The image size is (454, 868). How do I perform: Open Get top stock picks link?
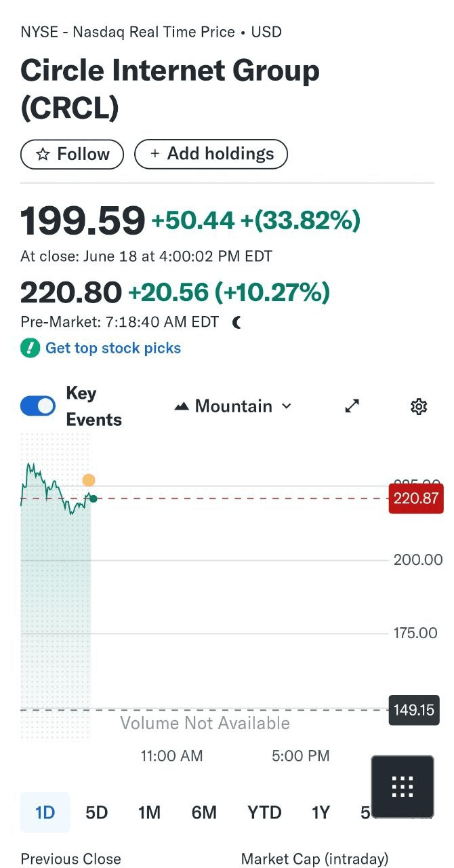click(x=113, y=349)
